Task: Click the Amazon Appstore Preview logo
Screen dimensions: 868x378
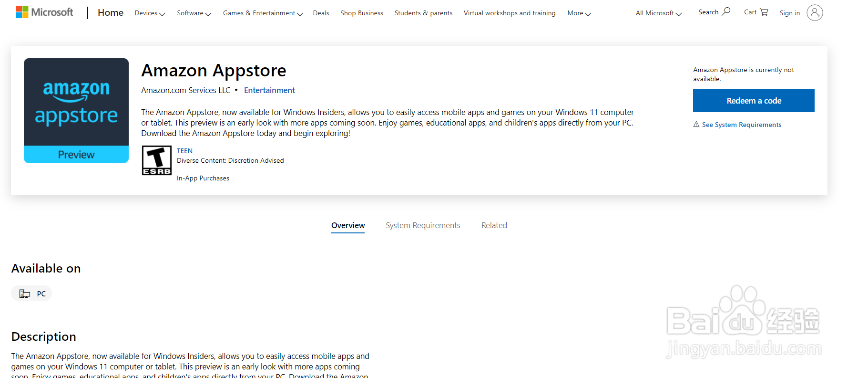Action: tap(76, 111)
